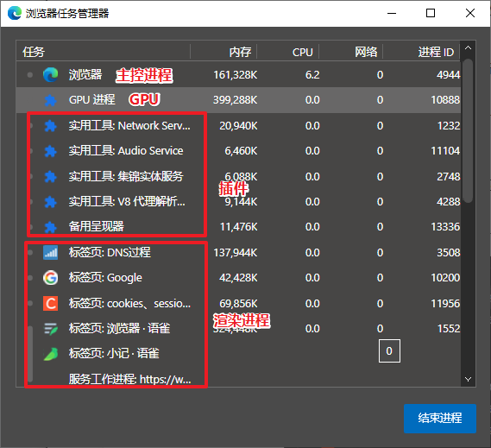Select the 服务工作进程 https row
Image resolution: width=491 pixels, height=448 pixels.
(239, 379)
